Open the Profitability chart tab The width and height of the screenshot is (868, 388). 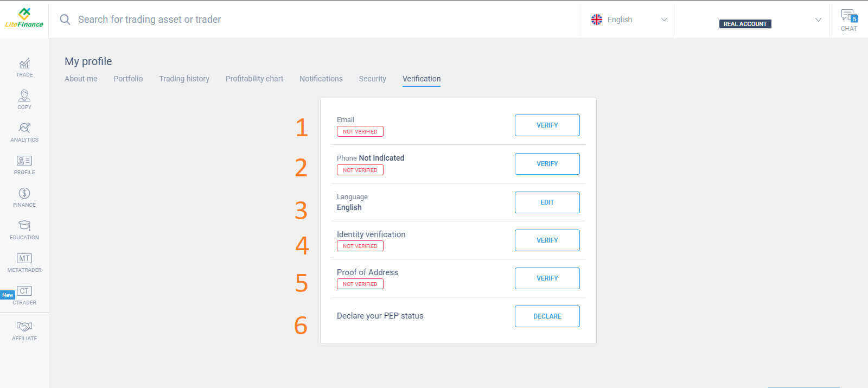(x=254, y=79)
